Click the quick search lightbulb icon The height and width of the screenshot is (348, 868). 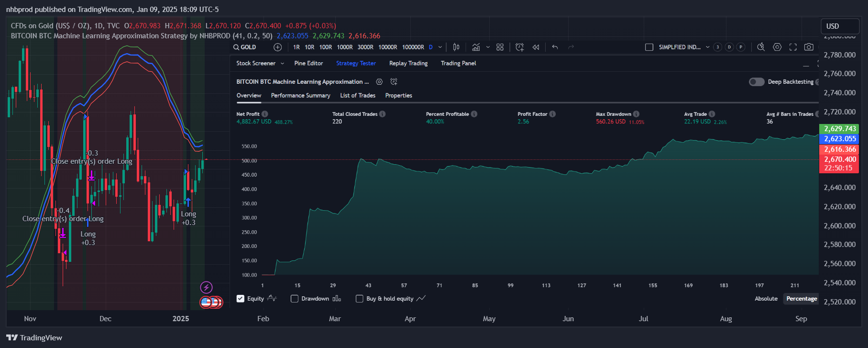coord(761,47)
